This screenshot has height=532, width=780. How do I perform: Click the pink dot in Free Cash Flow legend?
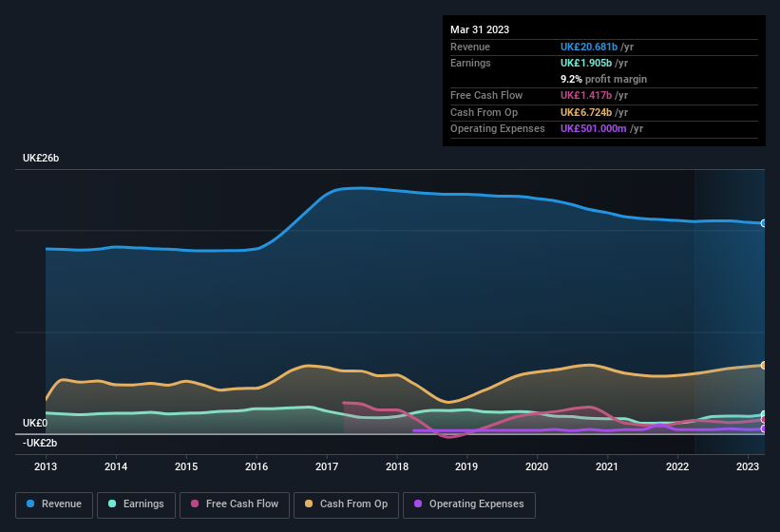(x=196, y=504)
